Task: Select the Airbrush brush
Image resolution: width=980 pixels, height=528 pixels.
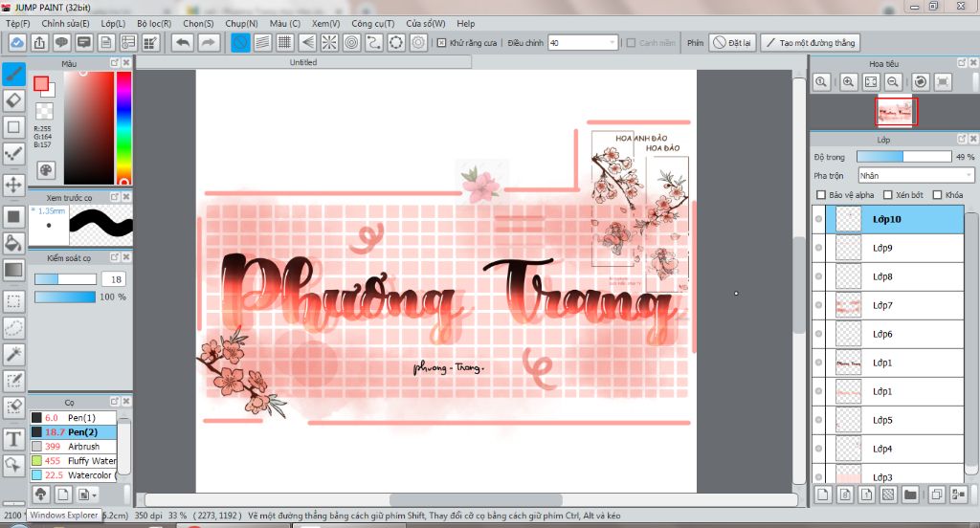Action: click(x=73, y=446)
